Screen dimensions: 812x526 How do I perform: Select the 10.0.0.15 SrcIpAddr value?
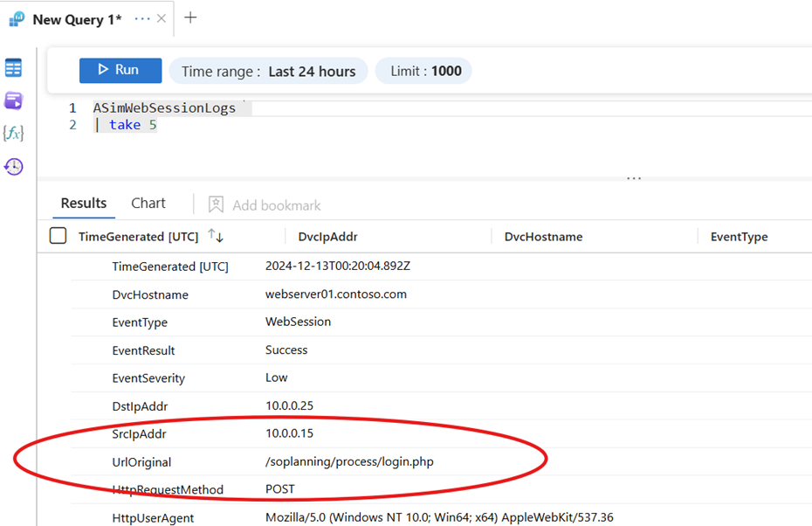pos(290,433)
